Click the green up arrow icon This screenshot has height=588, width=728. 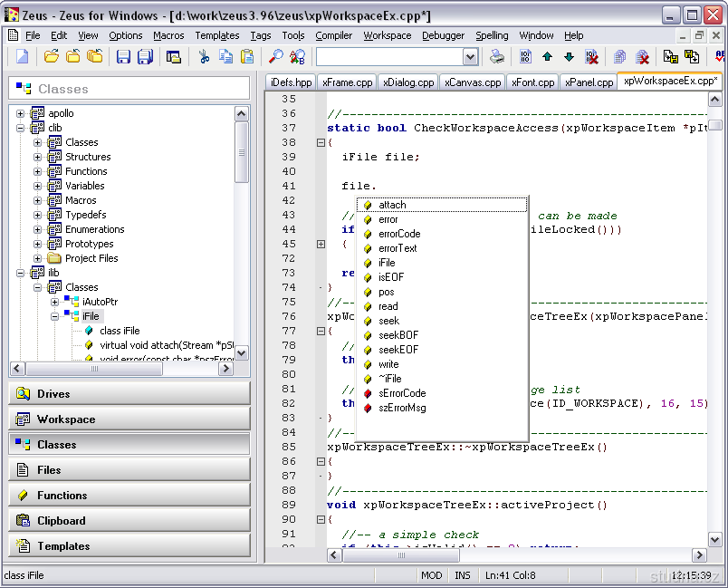pyautogui.click(x=547, y=57)
